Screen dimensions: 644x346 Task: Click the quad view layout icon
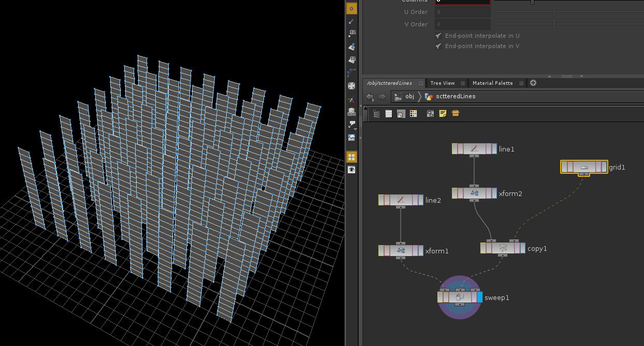pos(352,157)
